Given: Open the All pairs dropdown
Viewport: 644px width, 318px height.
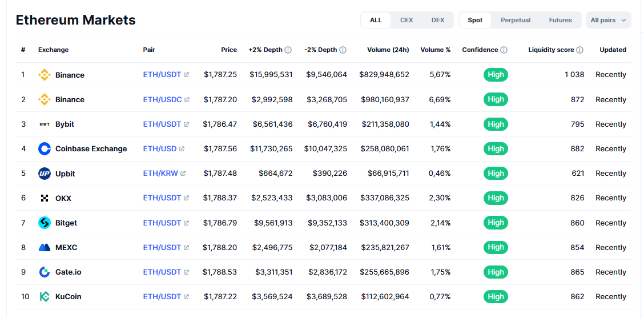Looking at the screenshot, I should tap(608, 20).
